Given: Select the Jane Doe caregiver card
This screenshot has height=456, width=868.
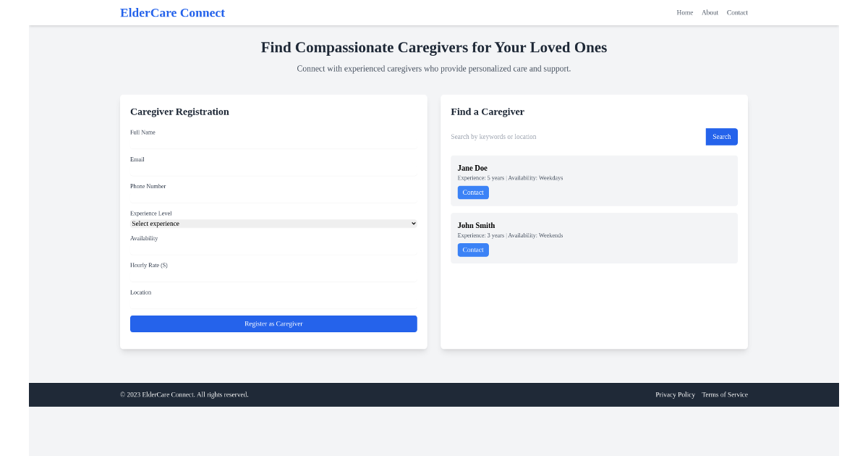Looking at the screenshot, I should [x=594, y=180].
